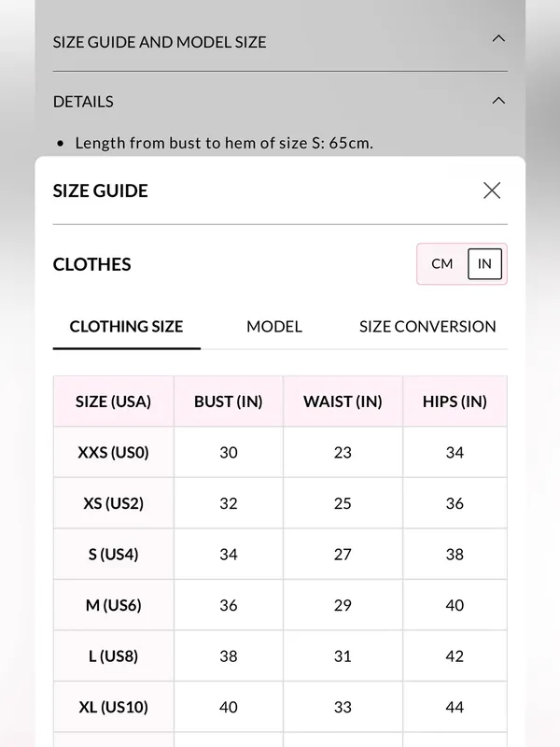This screenshot has height=747, width=560.
Task: Click the Details heading text
Action: [x=83, y=102]
